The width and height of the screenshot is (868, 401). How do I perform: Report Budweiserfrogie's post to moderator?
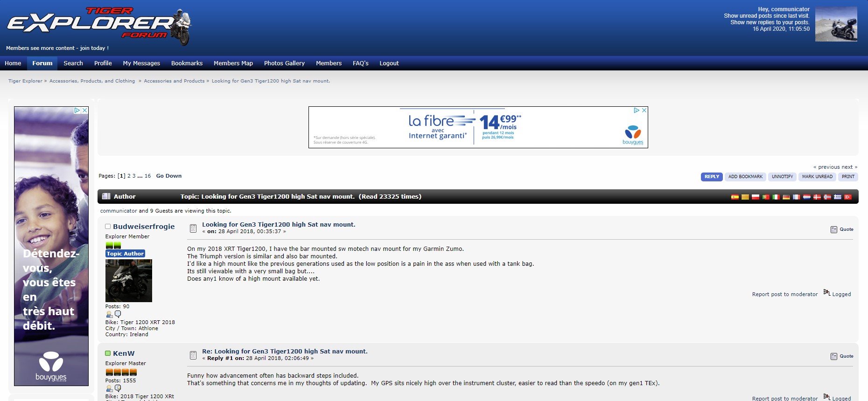785,294
